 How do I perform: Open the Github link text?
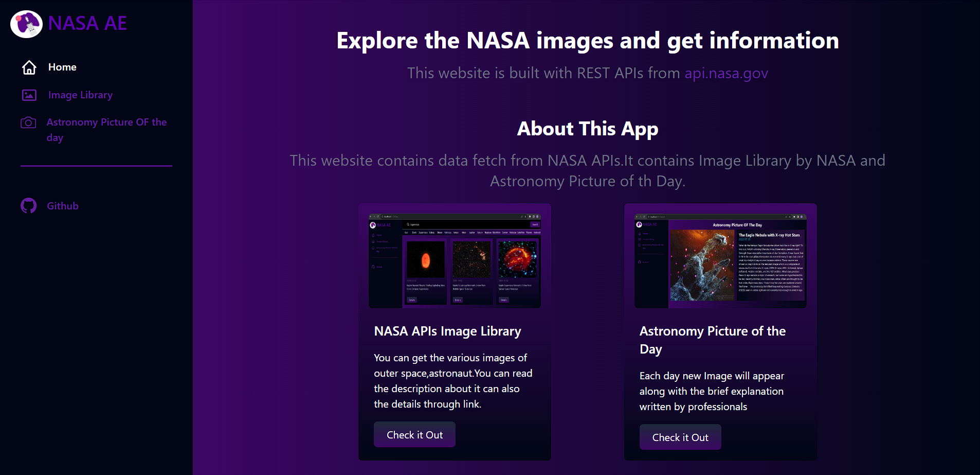click(x=63, y=206)
